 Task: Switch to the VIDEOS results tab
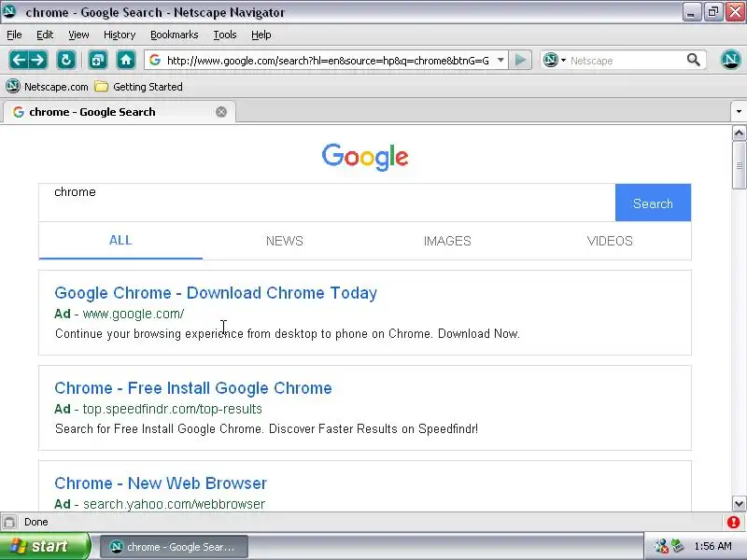click(610, 241)
